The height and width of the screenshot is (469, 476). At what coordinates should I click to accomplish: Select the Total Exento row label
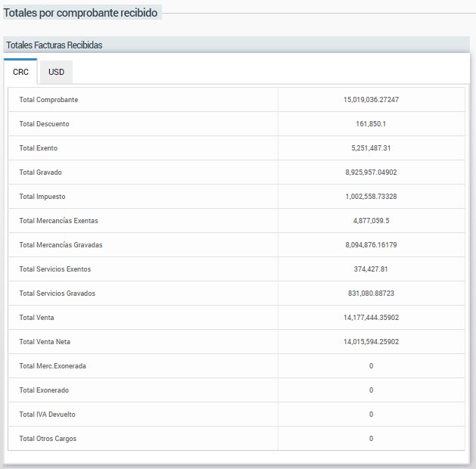tap(38, 148)
